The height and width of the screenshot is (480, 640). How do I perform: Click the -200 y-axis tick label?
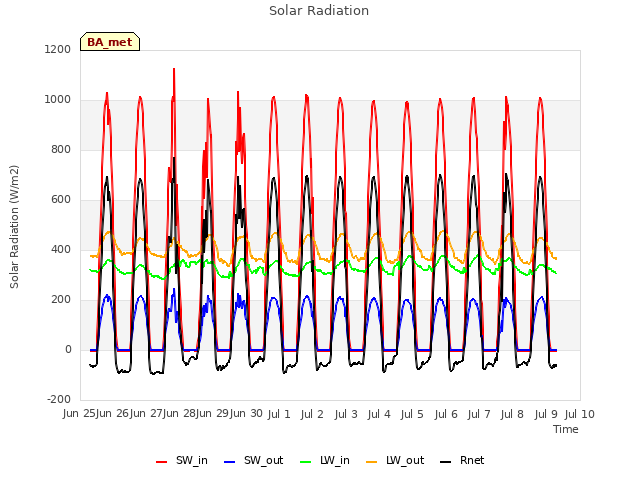pyautogui.click(x=59, y=399)
